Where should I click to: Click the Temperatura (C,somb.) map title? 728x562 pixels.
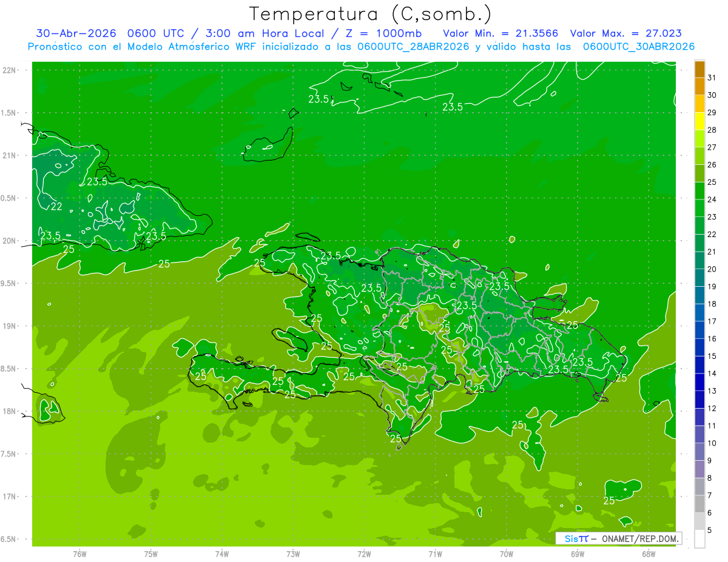371,13
